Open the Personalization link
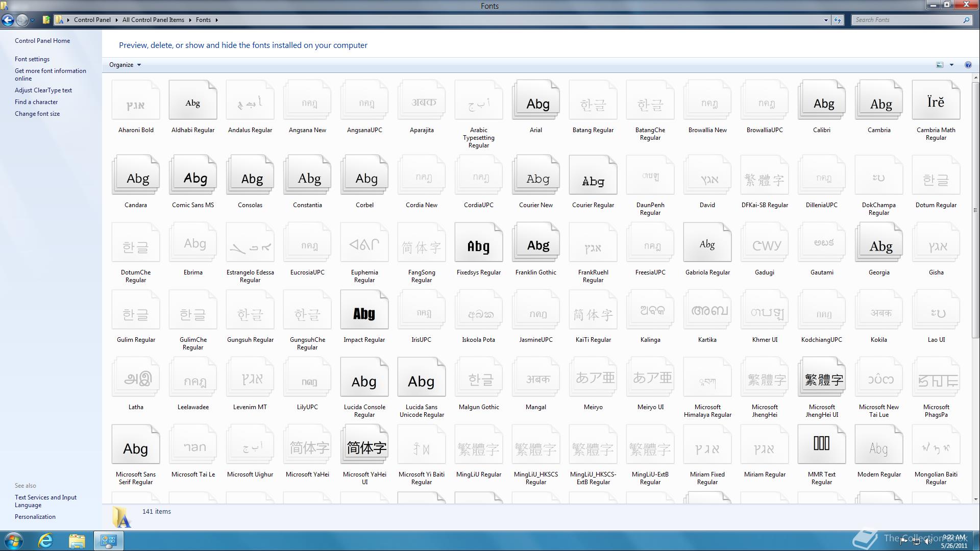Image resolution: width=980 pixels, height=551 pixels. [35, 517]
